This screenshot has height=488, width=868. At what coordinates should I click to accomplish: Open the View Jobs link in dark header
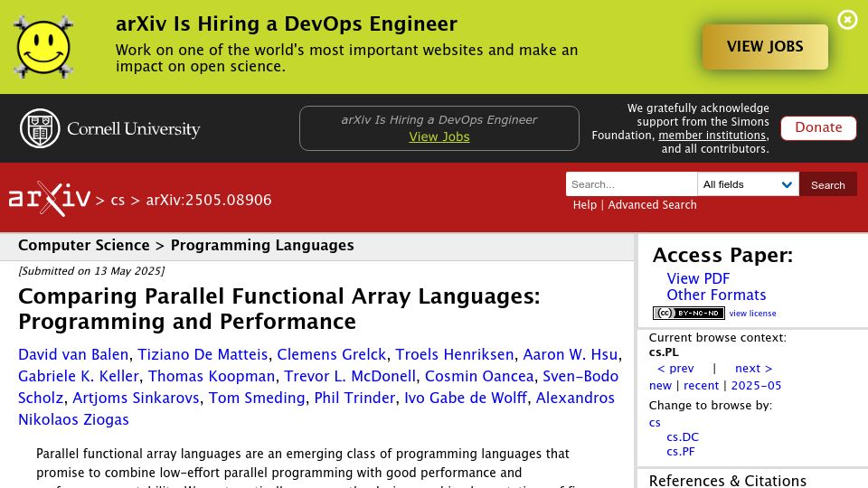[x=439, y=136]
